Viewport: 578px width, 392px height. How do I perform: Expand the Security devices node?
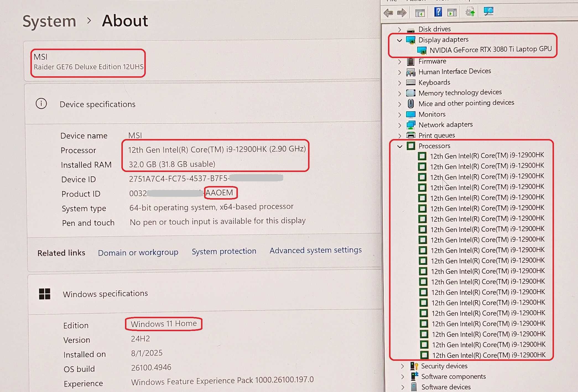point(402,366)
